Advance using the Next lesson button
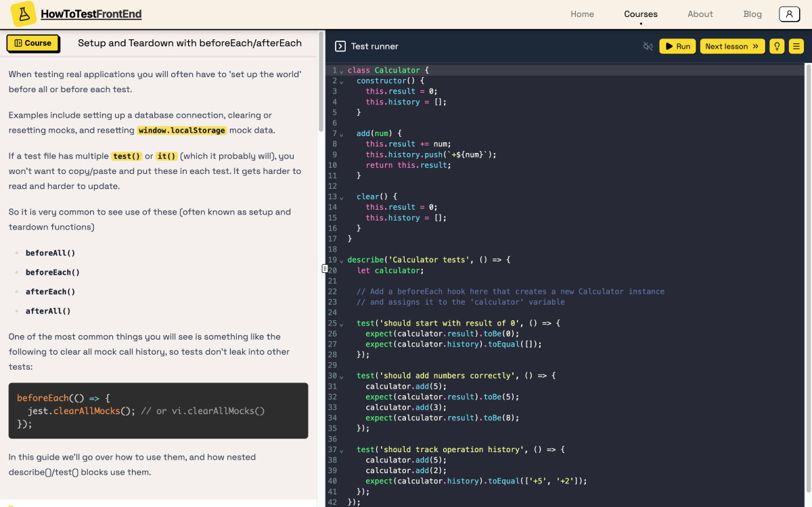The image size is (812, 507). coord(732,46)
